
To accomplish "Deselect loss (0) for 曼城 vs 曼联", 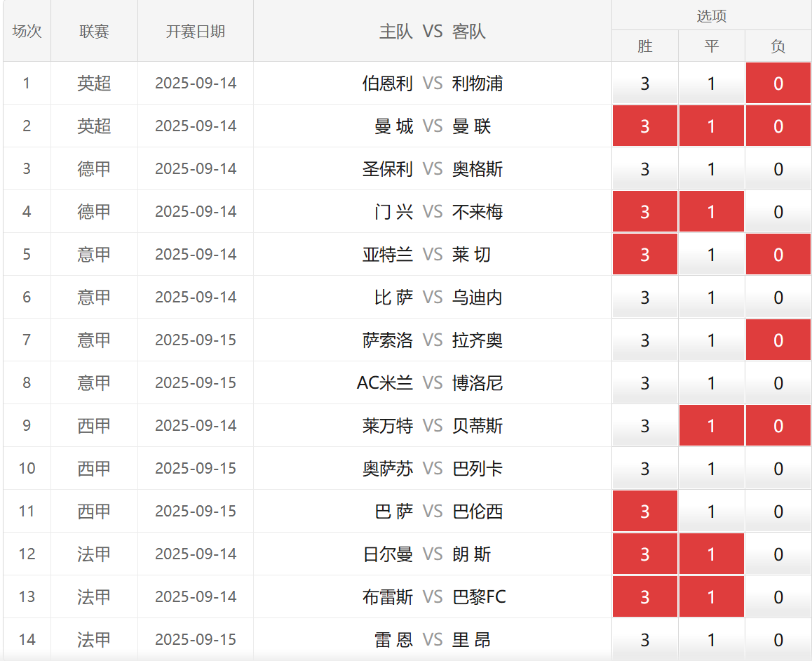I will click(x=778, y=126).
